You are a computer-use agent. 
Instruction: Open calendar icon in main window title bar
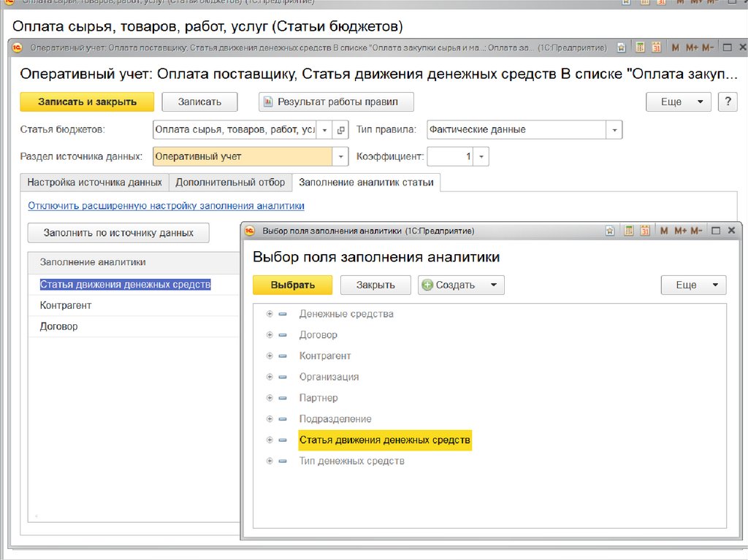(657, 47)
